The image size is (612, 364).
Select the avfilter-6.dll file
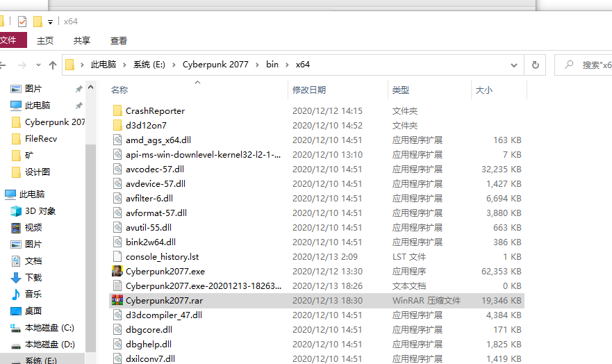point(149,199)
